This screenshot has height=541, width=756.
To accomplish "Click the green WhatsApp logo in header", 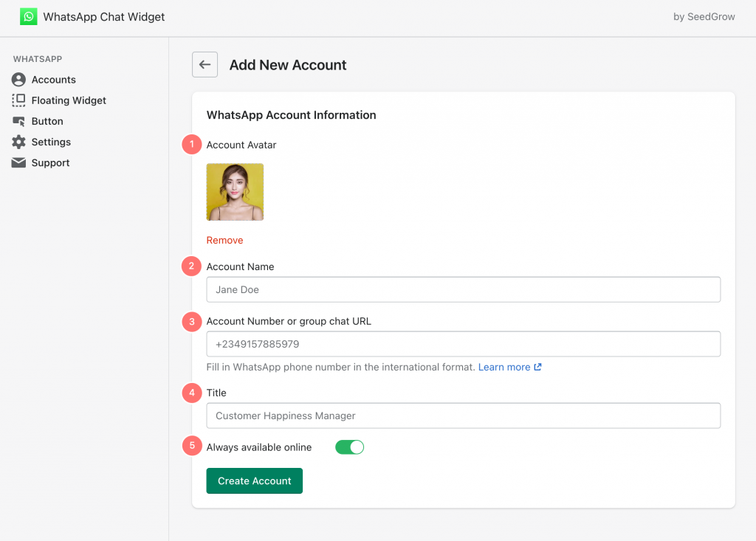I will click(28, 16).
